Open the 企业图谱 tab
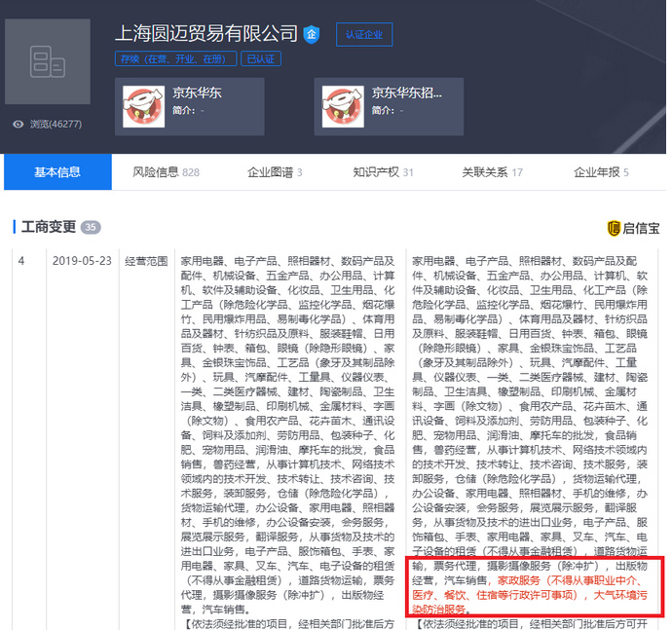 tap(275, 172)
